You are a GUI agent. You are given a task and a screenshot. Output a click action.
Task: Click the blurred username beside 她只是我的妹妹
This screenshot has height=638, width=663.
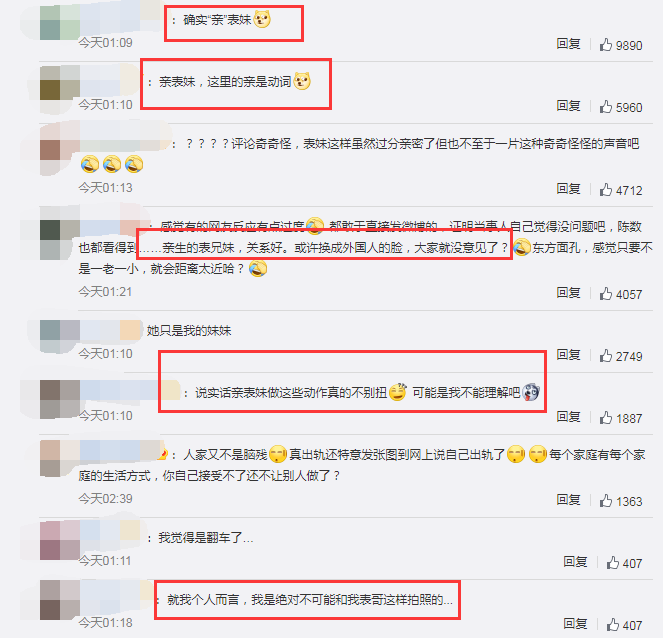(x=111, y=330)
